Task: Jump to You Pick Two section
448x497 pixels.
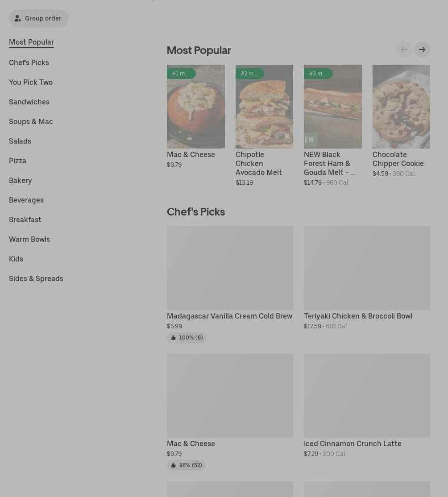Action: [31, 82]
